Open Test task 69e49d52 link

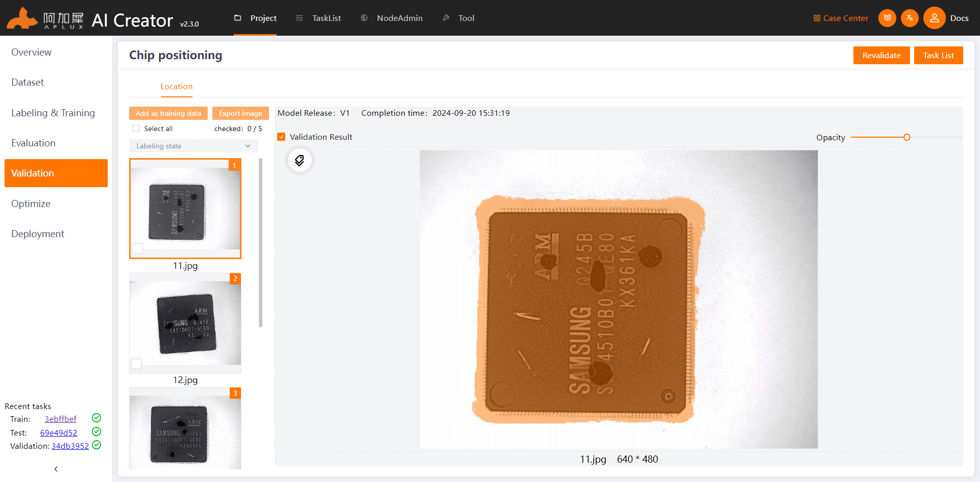coord(59,433)
